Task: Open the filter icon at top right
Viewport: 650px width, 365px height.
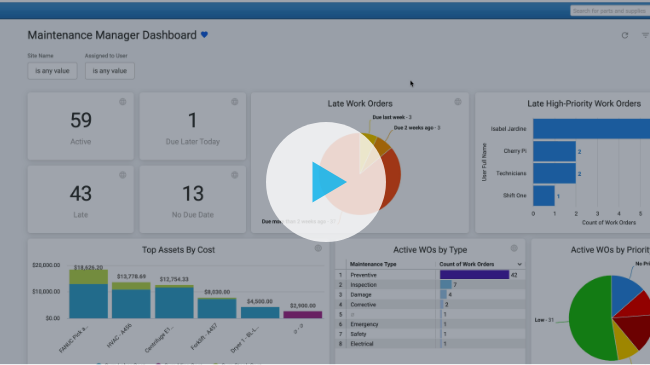Action: click(x=645, y=36)
